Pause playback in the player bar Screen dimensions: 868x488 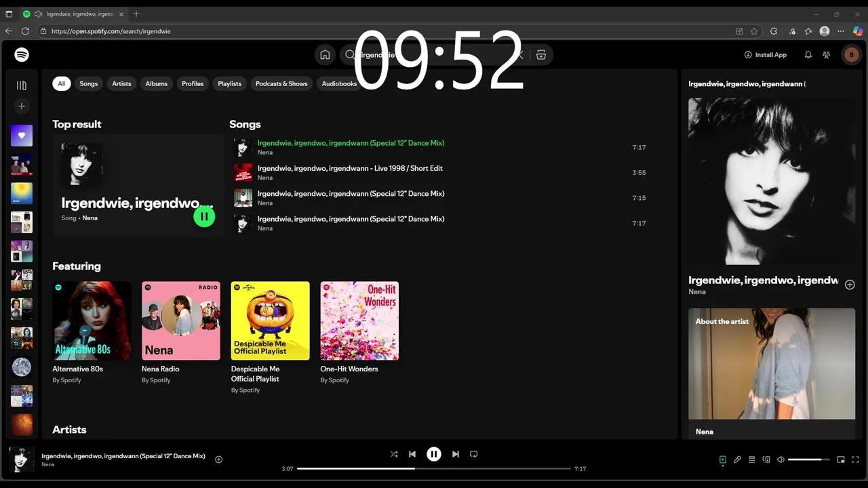[434, 454]
